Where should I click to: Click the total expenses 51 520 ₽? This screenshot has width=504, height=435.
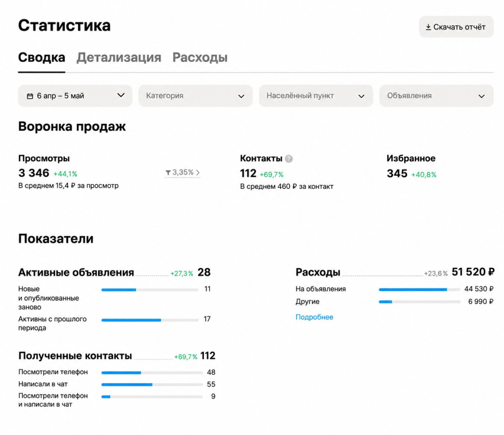tap(473, 272)
